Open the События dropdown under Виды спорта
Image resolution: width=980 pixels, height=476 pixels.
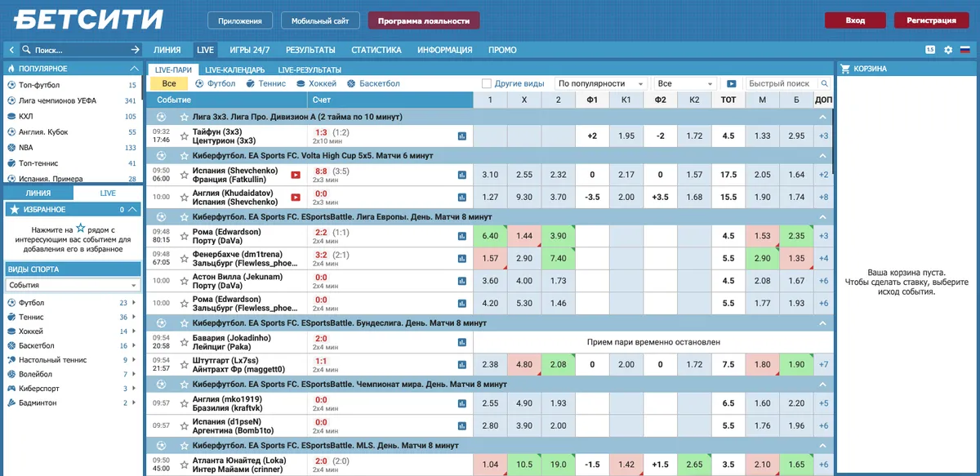tap(73, 285)
